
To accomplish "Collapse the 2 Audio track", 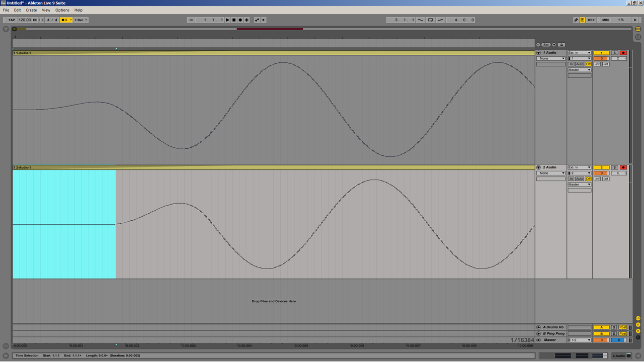I will 538,167.
